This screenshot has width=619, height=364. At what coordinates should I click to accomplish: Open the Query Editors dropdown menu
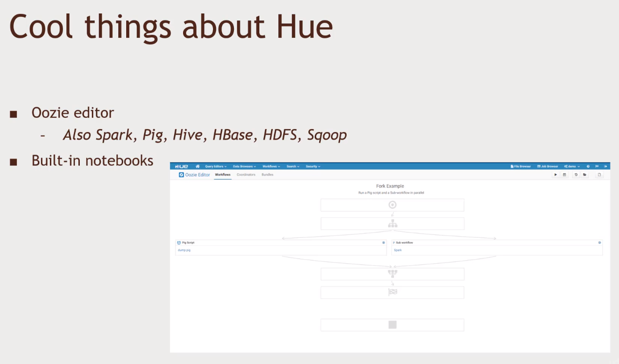tap(216, 167)
